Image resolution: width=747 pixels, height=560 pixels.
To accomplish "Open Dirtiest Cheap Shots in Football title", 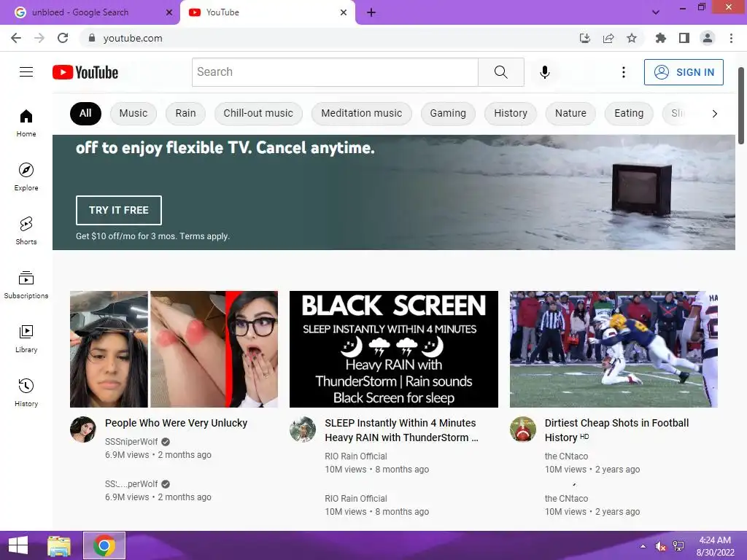I will point(616,430).
